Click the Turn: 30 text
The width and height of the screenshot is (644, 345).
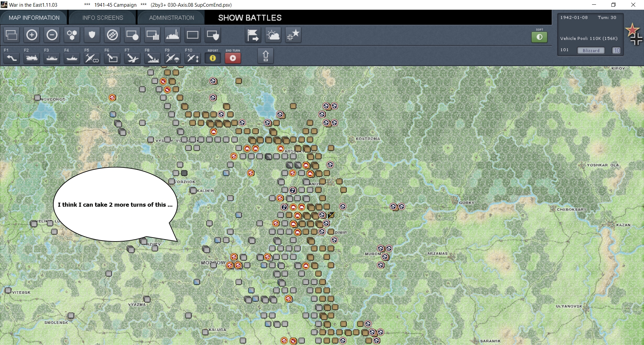pyautogui.click(x=607, y=17)
